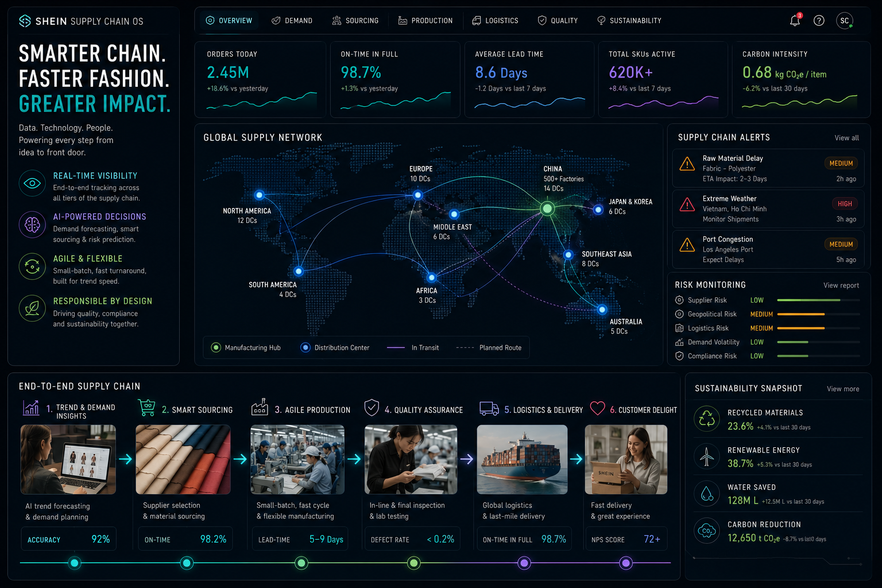Click the MEDIUM badge on Raw Material Delay

click(x=841, y=164)
